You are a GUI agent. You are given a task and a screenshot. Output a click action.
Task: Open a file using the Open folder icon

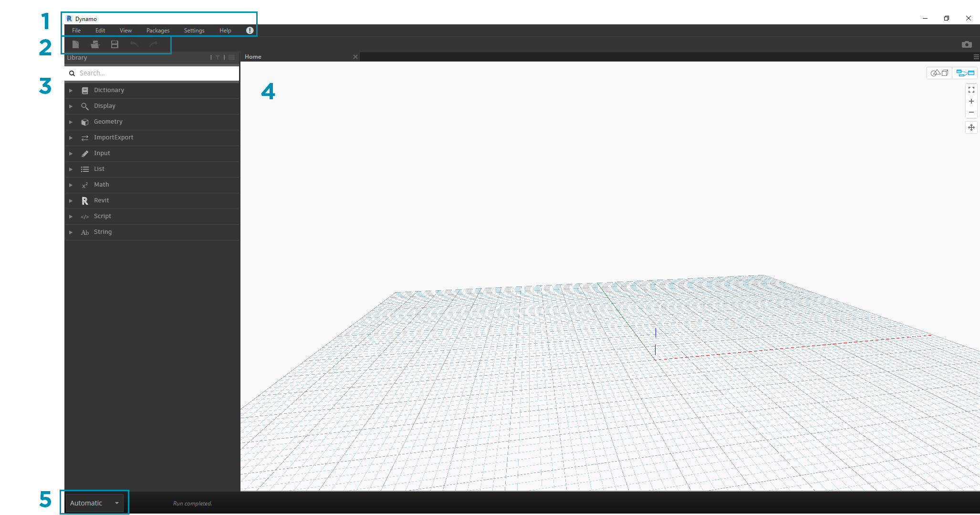click(95, 44)
